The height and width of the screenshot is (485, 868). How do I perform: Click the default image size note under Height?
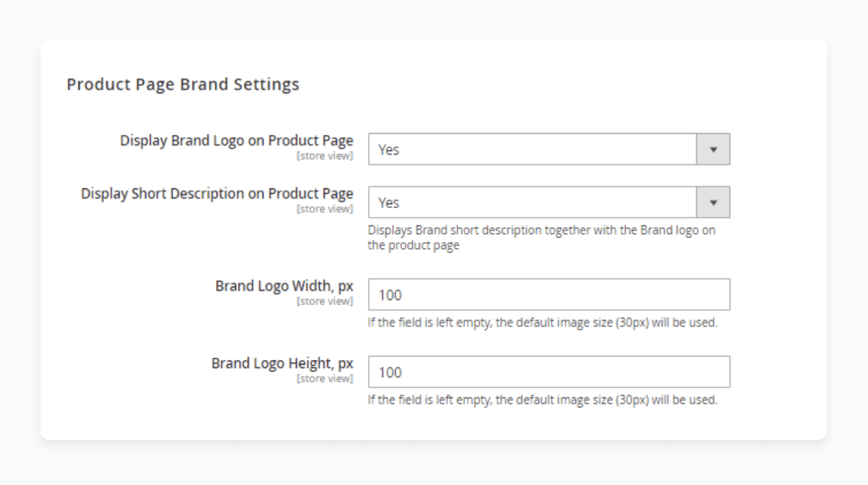tap(542, 400)
